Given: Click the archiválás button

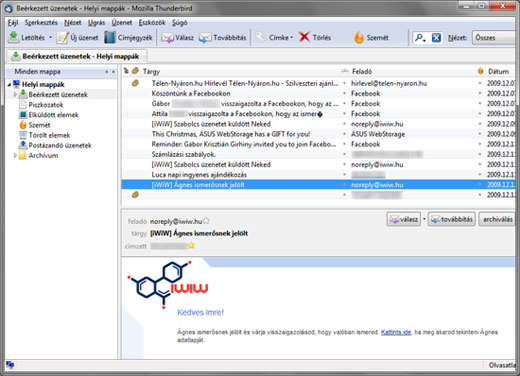Looking at the screenshot, I should tap(497, 219).
